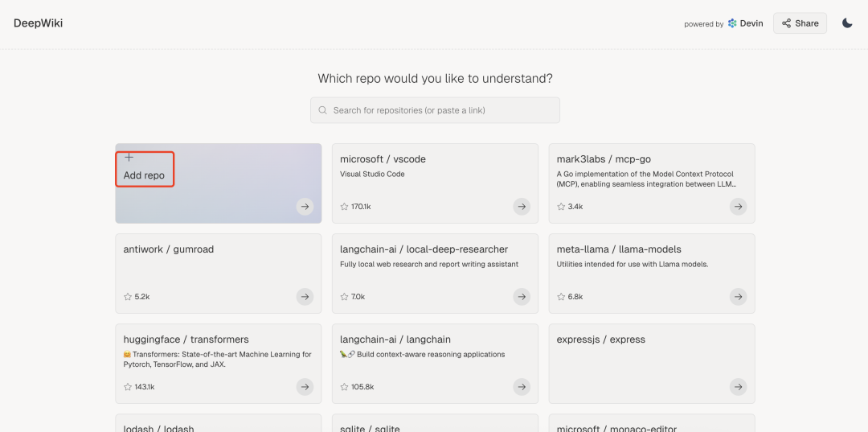Open the langchain-ai / langchain arrow button
868x432 pixels.
pyautogui.click(x=522, y=387)
